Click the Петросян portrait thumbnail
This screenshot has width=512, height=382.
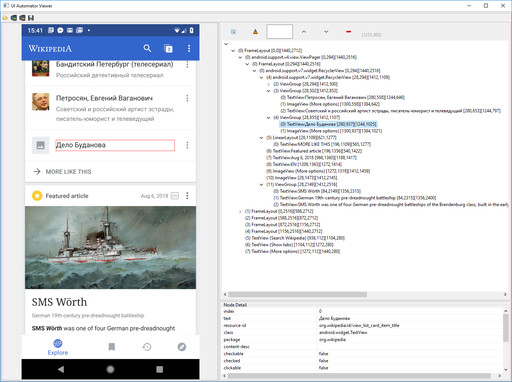(41, 102)
